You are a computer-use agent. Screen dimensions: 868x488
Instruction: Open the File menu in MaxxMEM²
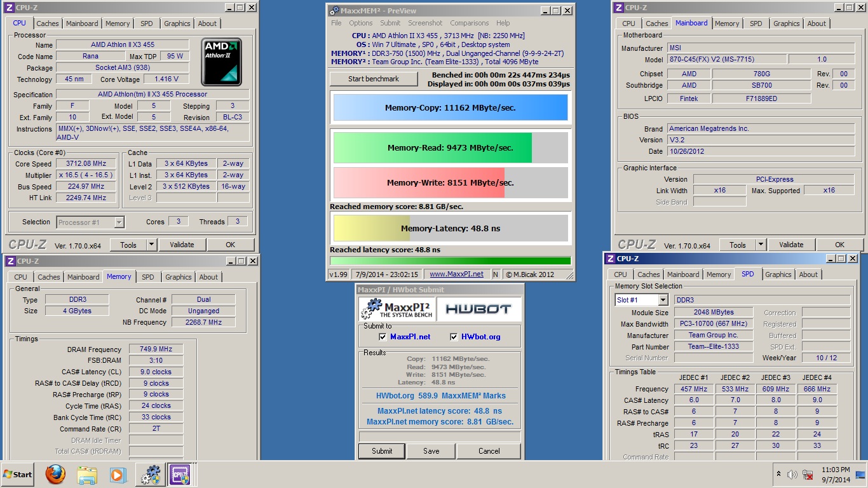click(336, 23)
